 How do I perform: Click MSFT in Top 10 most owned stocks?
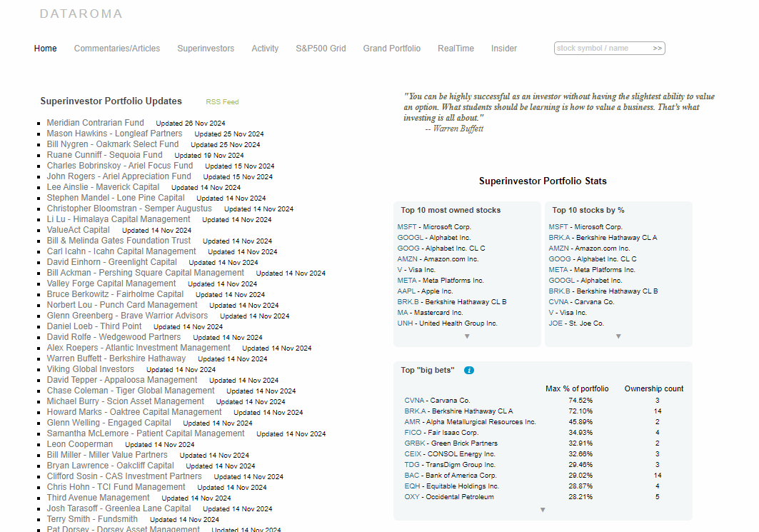point(406,227)
